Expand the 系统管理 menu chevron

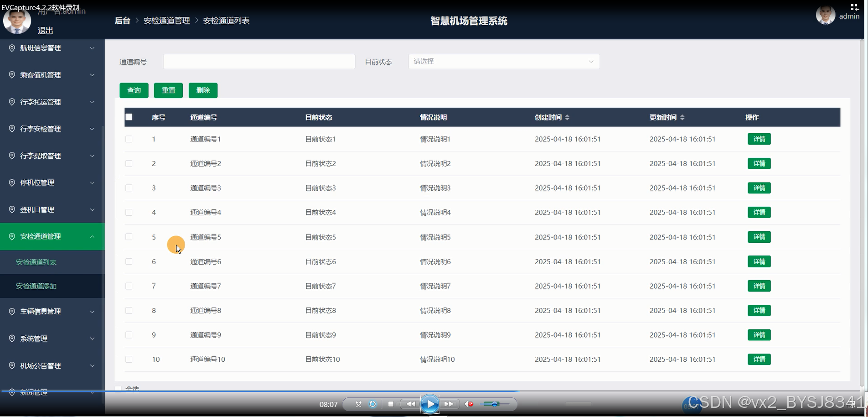coord(92,339)
